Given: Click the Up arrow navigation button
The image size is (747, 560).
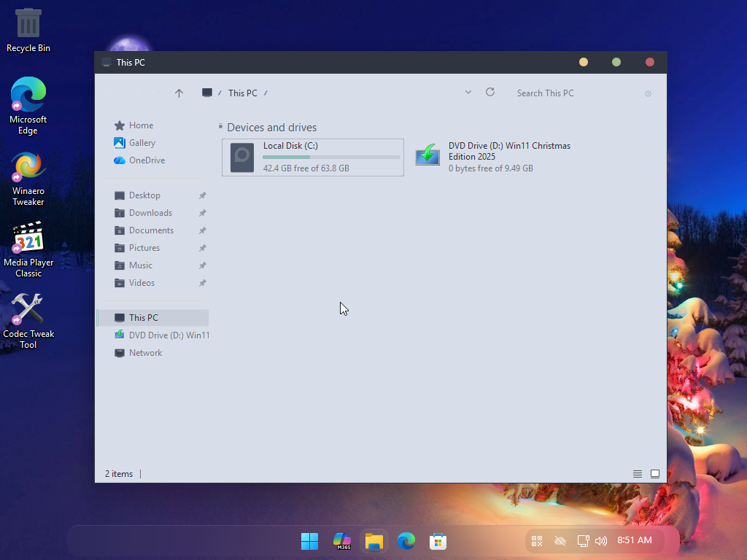Looking at the screenshot, I should point(179,93).
